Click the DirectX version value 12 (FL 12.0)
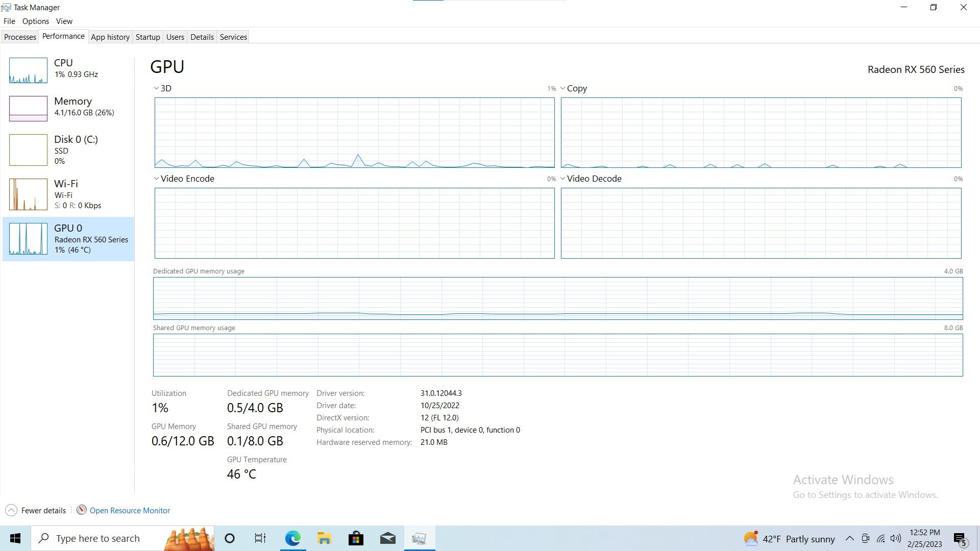Screen dimensions: 980x551 (439, 418)
